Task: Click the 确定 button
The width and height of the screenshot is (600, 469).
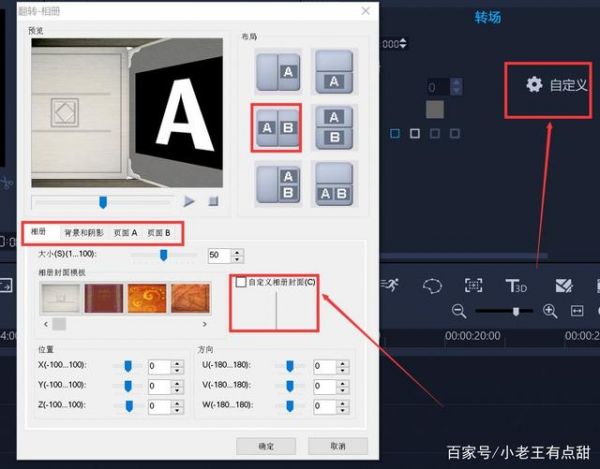Action: [x=265, y=445]
